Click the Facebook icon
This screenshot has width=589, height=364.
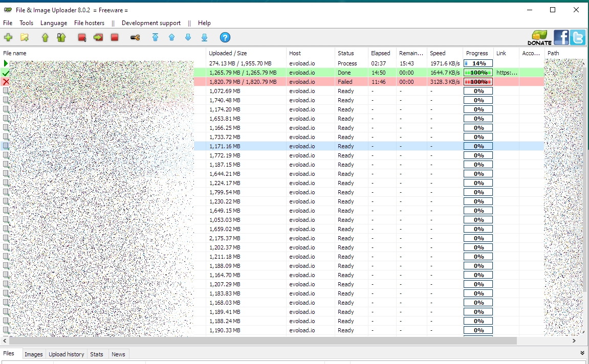click(x=561, y=37)
